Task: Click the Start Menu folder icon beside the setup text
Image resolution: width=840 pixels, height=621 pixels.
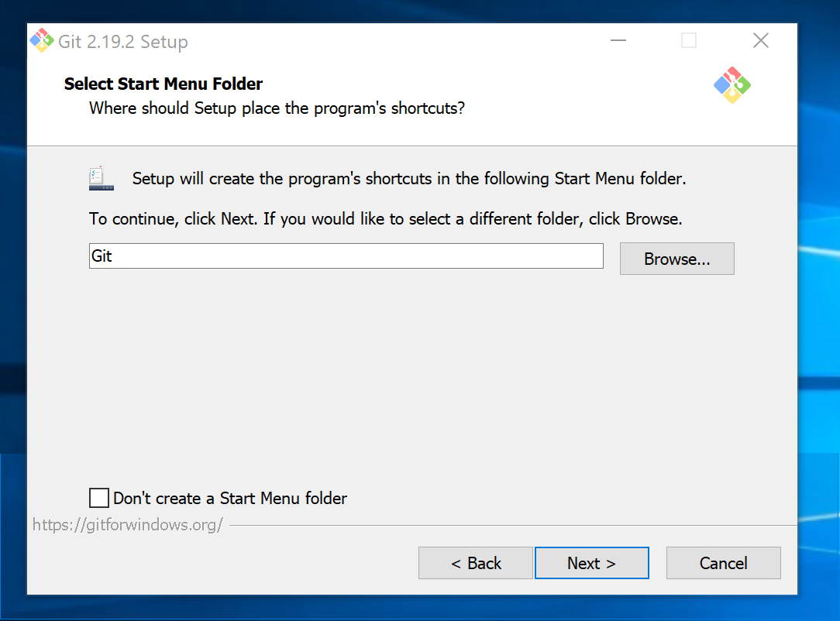Action: point(102,178)
